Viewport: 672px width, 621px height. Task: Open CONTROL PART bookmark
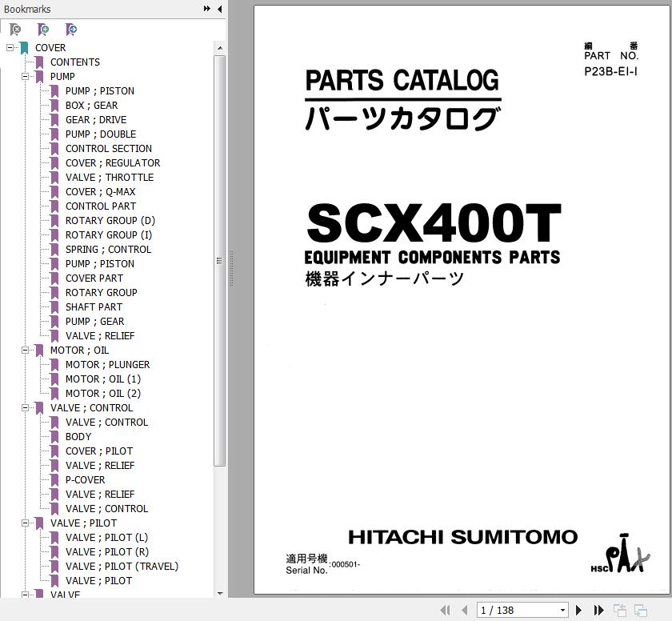101,206
